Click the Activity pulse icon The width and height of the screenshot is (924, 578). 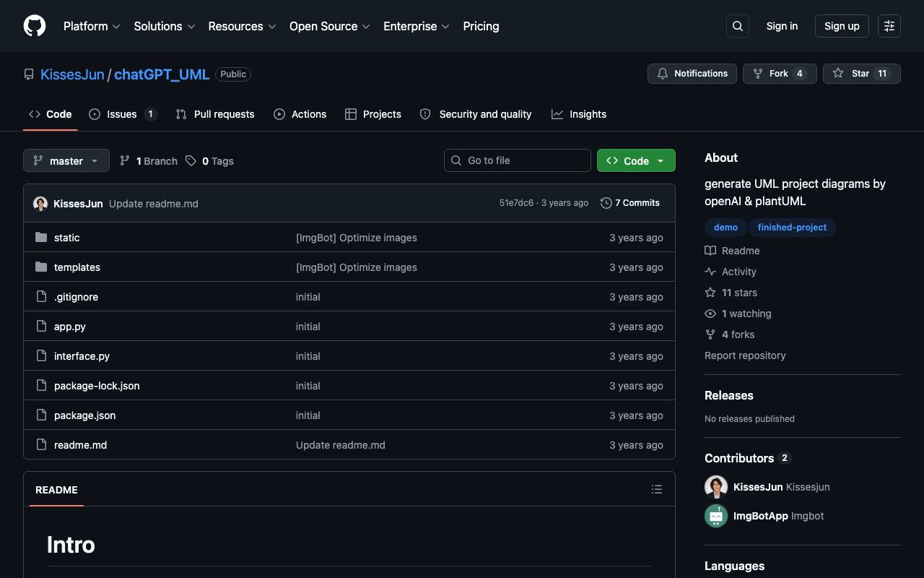(x=710, y=272)
